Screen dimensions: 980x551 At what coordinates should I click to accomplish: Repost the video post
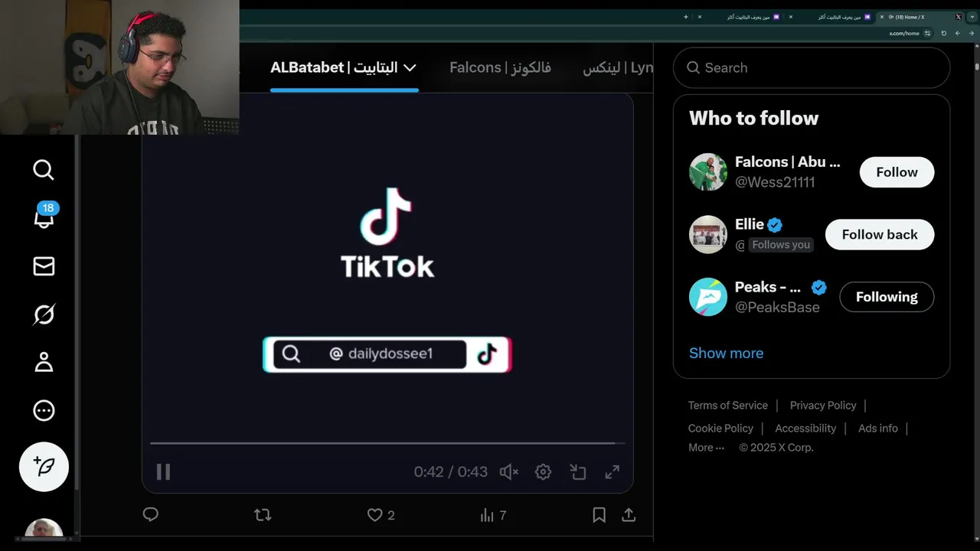(263, 515)
